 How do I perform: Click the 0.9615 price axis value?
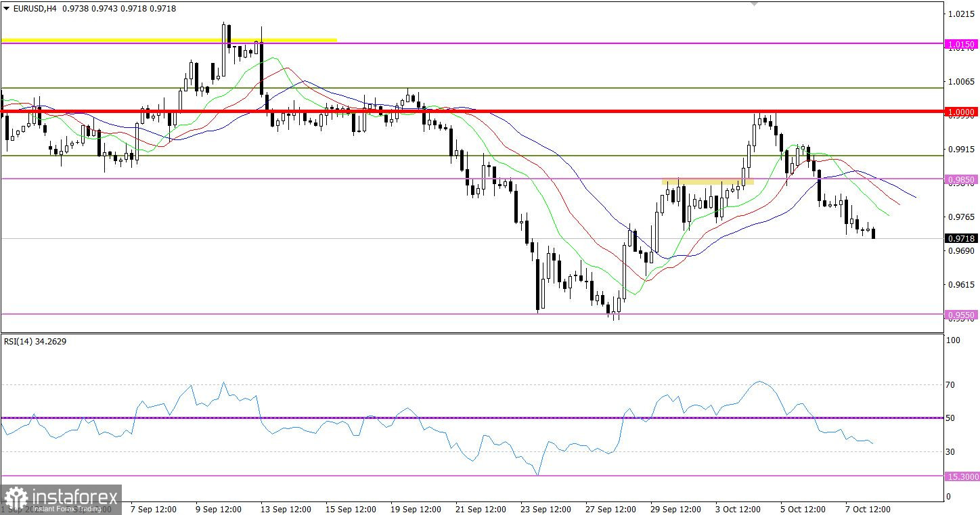click(x=962, y=284)
